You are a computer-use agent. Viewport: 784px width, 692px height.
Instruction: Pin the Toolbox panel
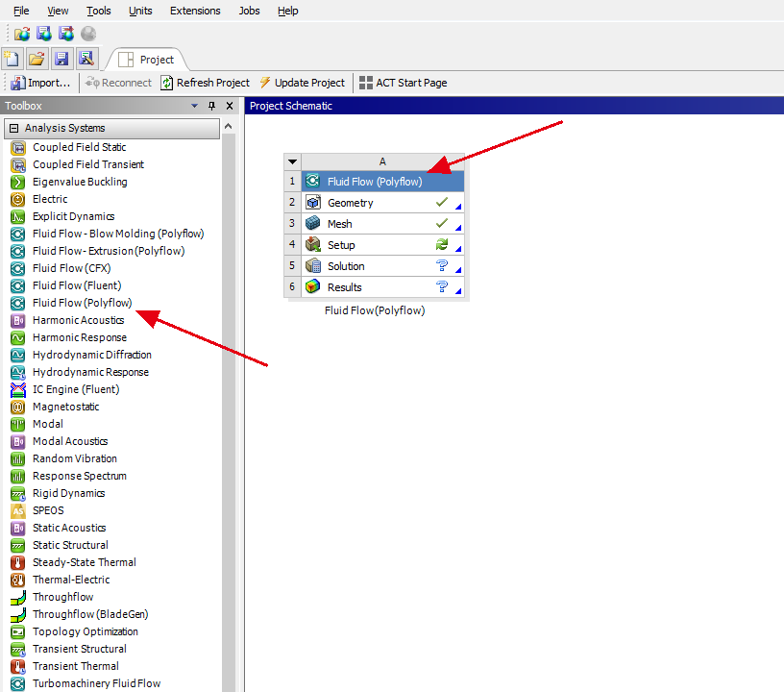[212, 106]
